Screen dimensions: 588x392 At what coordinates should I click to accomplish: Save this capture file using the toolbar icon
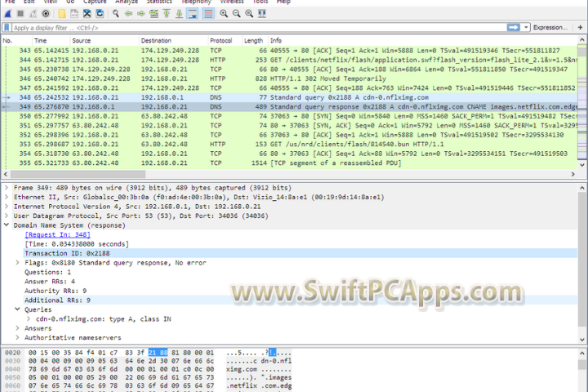pos(74,14)
